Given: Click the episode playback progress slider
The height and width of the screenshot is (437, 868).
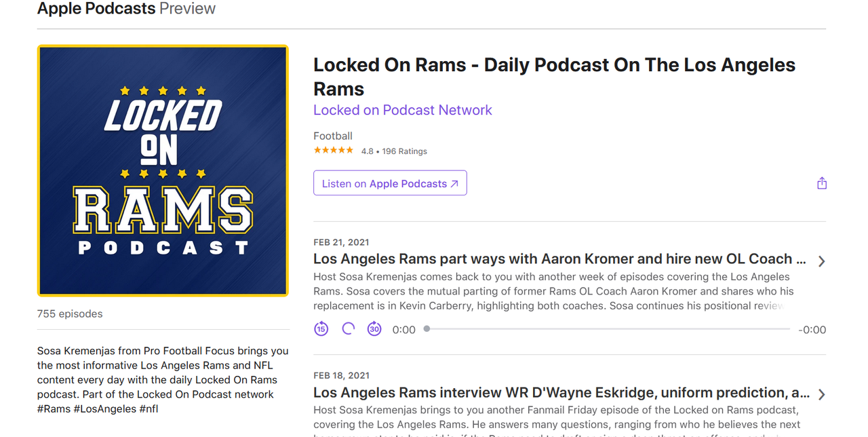Looking at the screenshot, I should (x=608, y=329).
